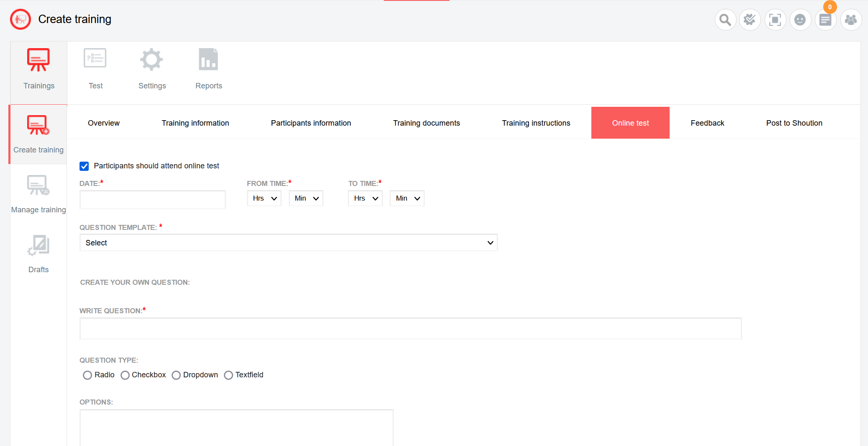Click the Options text area
868x446 pixels.
tap(236, 428)
